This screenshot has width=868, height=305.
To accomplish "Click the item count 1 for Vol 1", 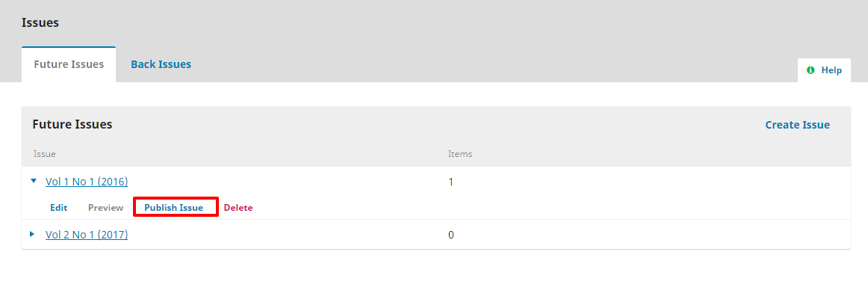I will pos(450,182).
